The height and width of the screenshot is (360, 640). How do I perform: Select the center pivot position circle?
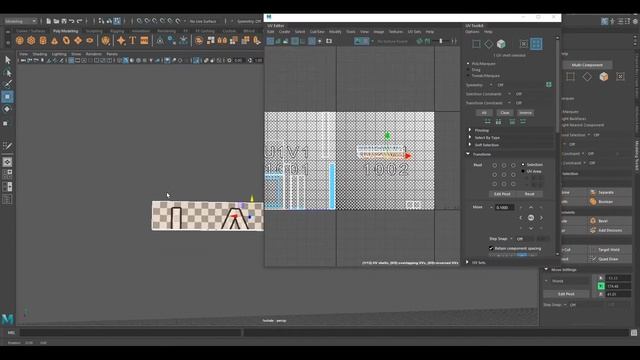point(504,175)
